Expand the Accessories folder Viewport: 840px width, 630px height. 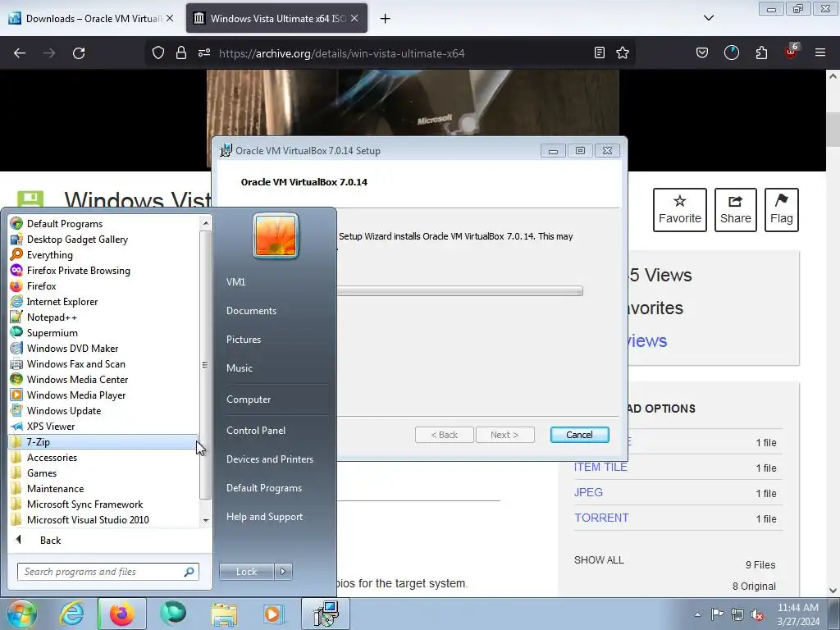(52, 457)
